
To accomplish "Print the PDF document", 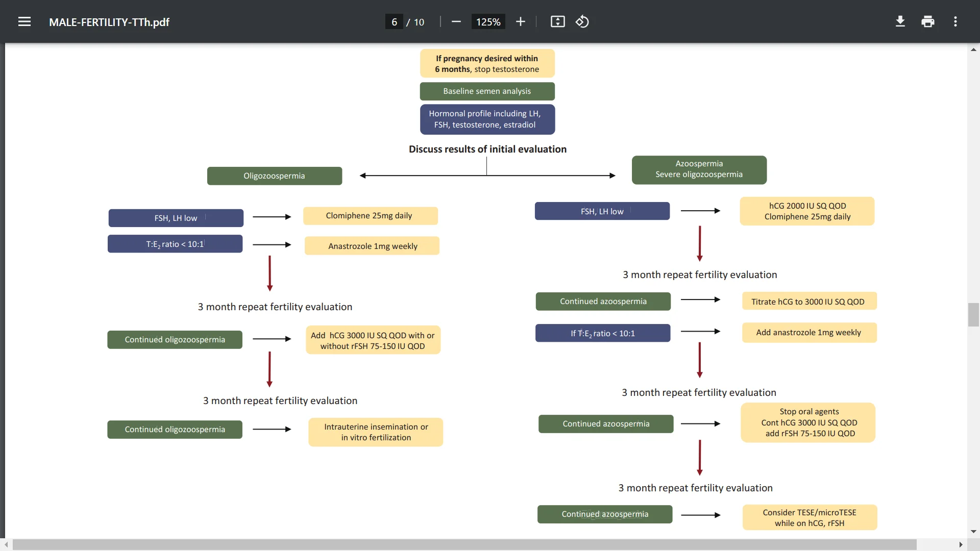I will click(928, 22).
